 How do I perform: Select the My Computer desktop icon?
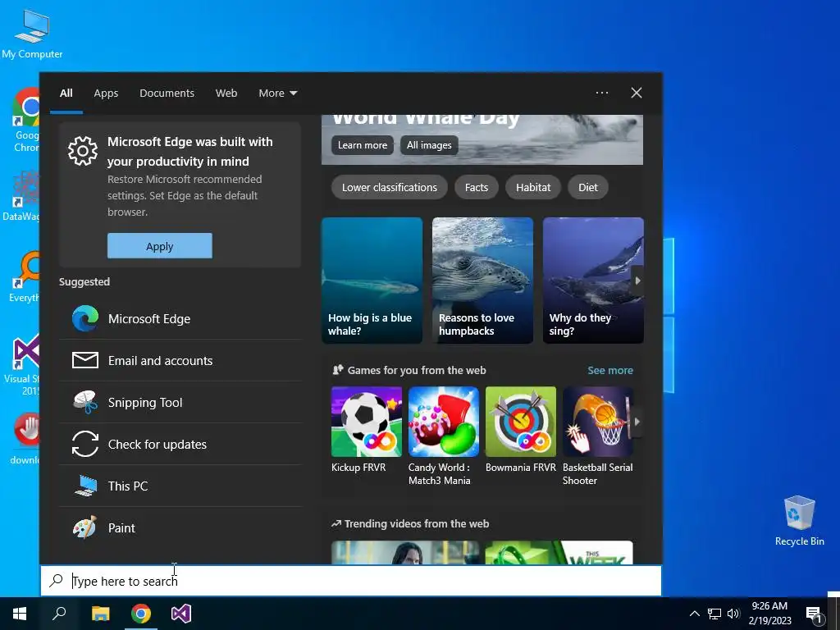tap(32, 34)
